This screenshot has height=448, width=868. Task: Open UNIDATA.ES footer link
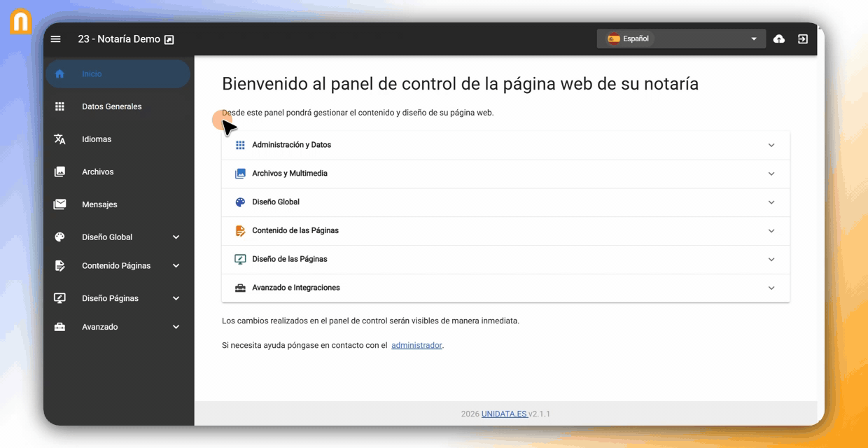pos(504,414)
